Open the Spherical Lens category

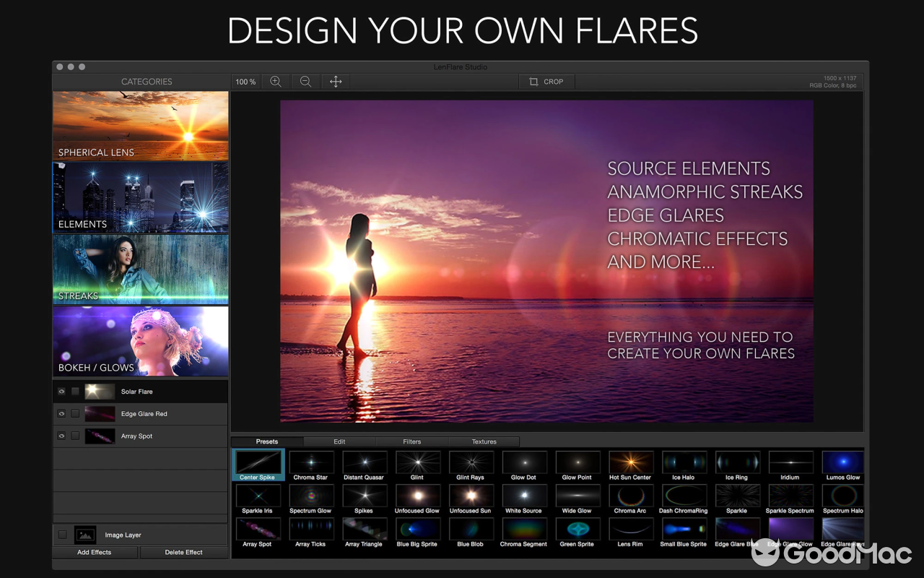pos(140,126)
